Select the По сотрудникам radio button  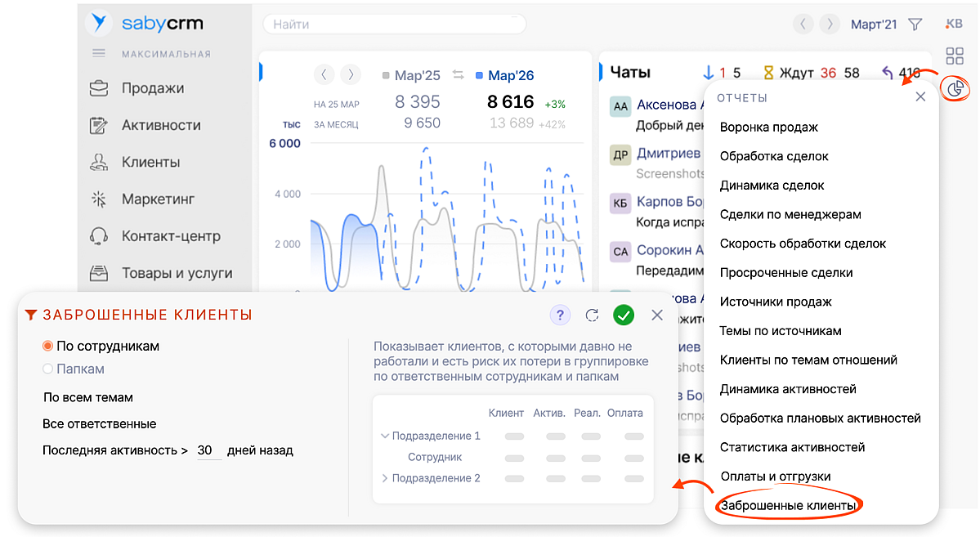pyautogui.click(x=48, y=347)
